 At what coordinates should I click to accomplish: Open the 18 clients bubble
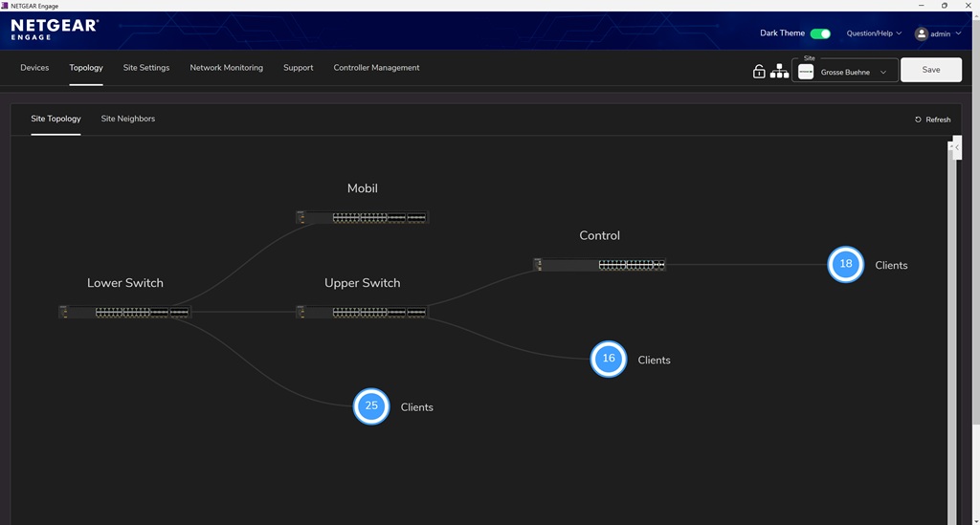point(845,264)
